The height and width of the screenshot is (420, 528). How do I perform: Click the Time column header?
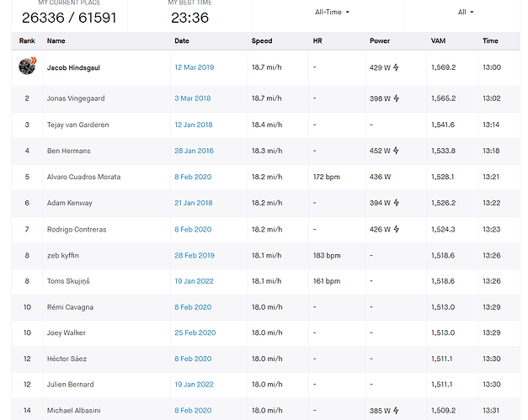tap(490, 40)
